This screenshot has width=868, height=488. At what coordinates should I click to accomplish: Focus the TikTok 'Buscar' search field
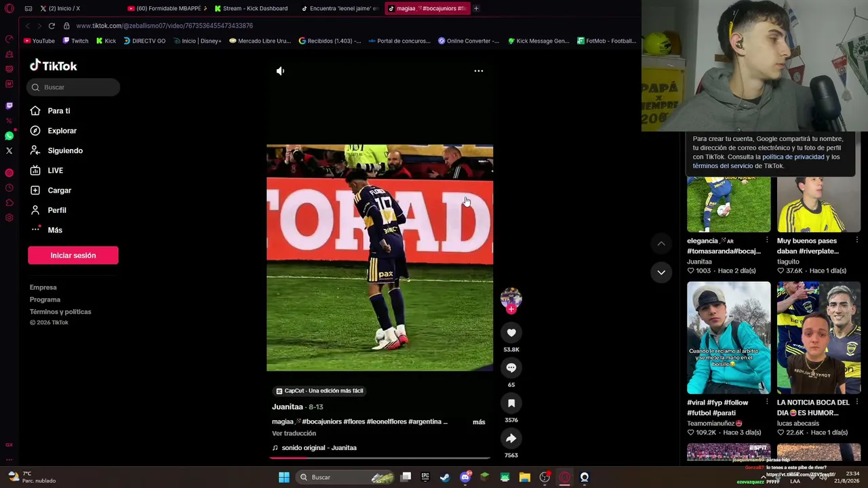click(74, 87)
